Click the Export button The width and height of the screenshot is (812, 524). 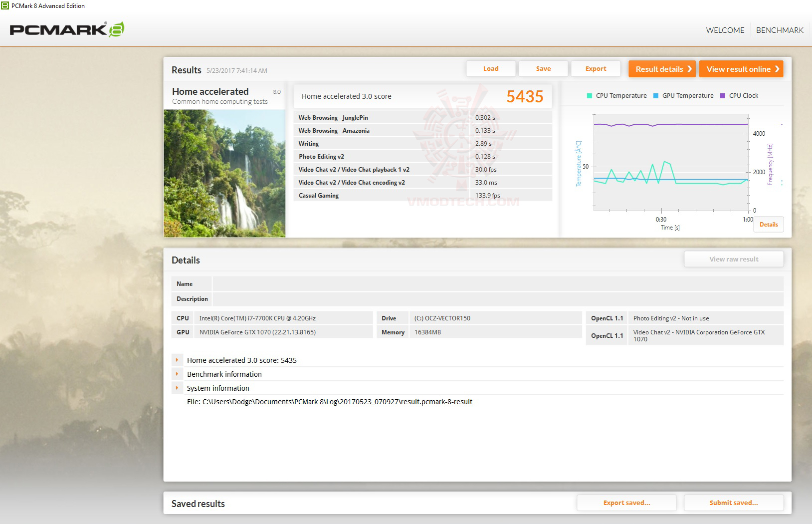coord(596,69)
